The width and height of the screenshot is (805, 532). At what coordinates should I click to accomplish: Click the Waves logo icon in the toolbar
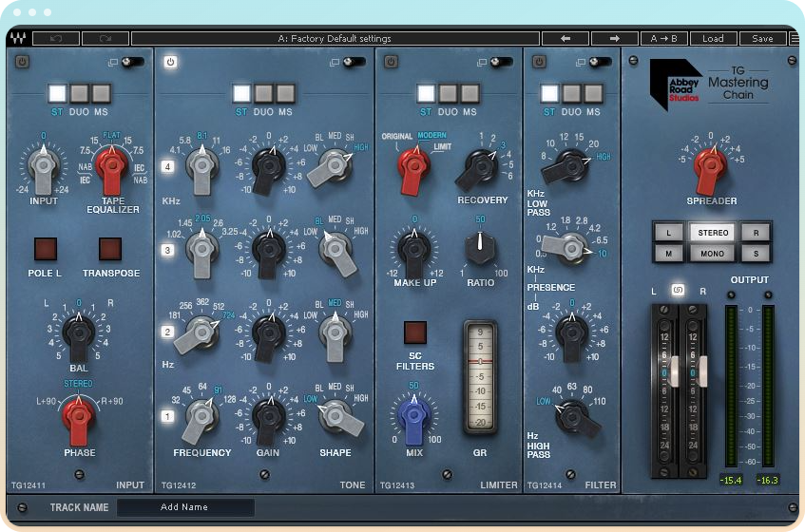tap(17, 39)
